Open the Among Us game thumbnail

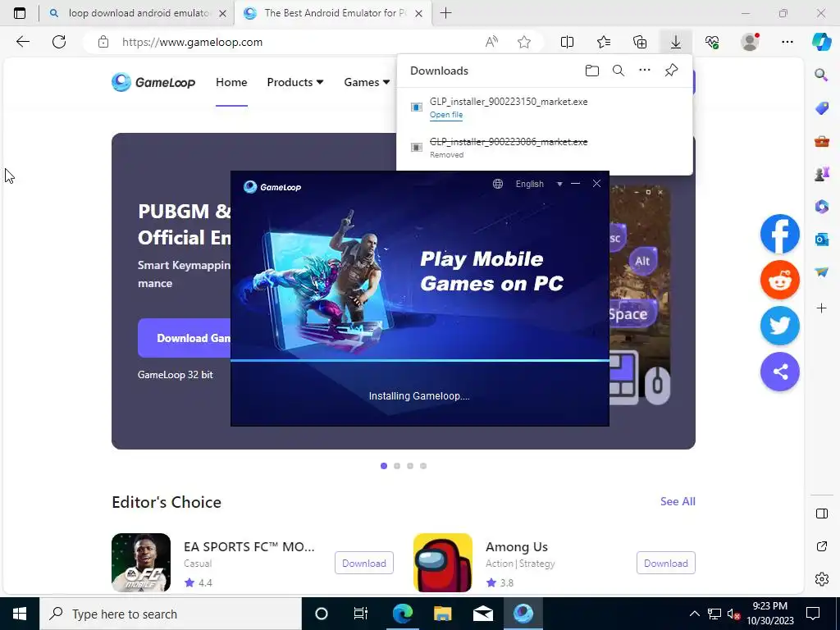tap(442, 563)
